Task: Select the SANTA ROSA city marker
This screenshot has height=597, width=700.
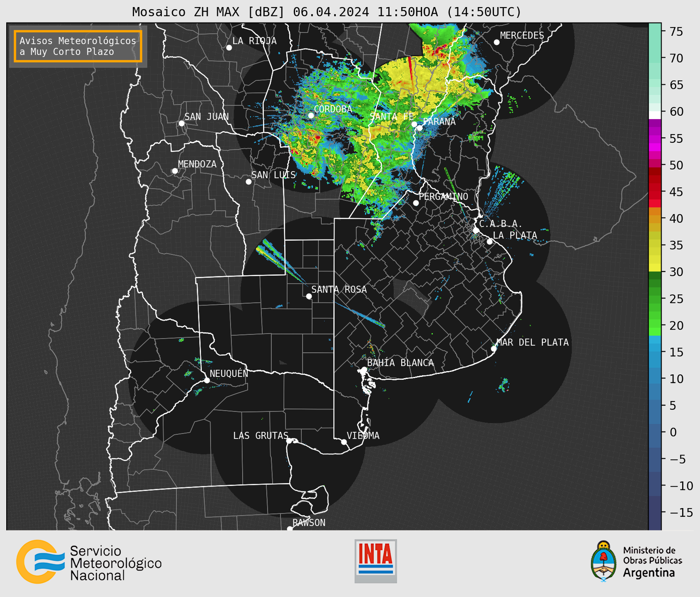Action: 309,296
